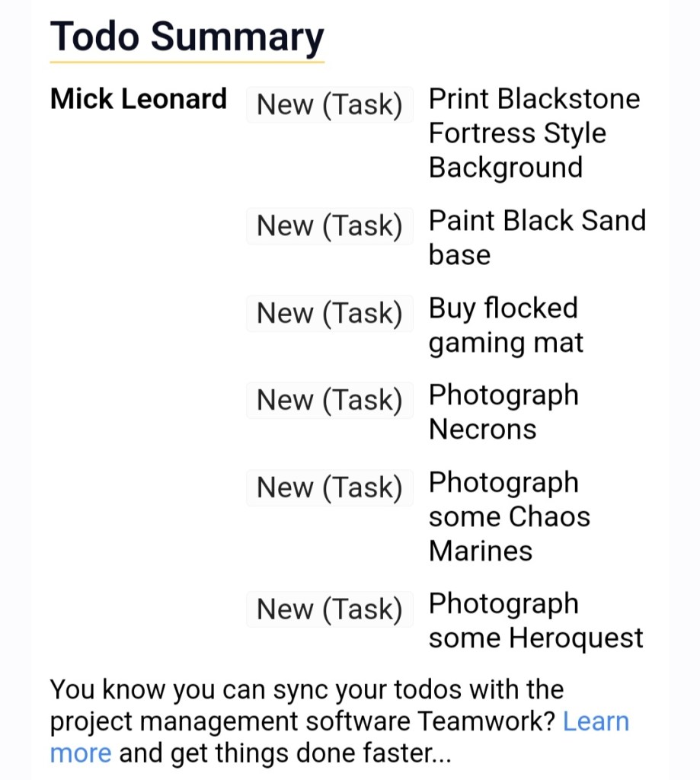Image resolution: width=700 pixels, height=780 pixels.
Task: Select the Photograph some Chaos Marines todo
Action: (x=509, y=516)
